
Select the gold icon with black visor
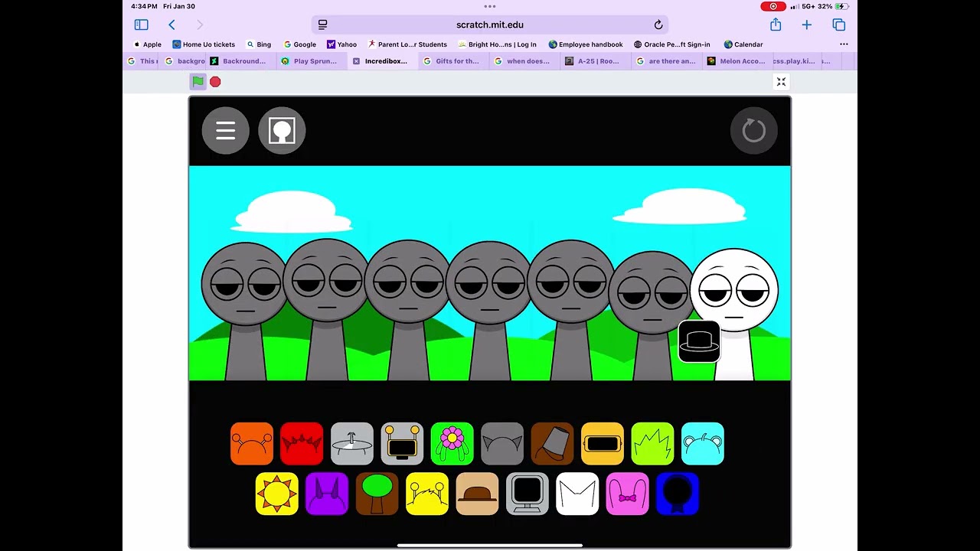coord(603,444)
